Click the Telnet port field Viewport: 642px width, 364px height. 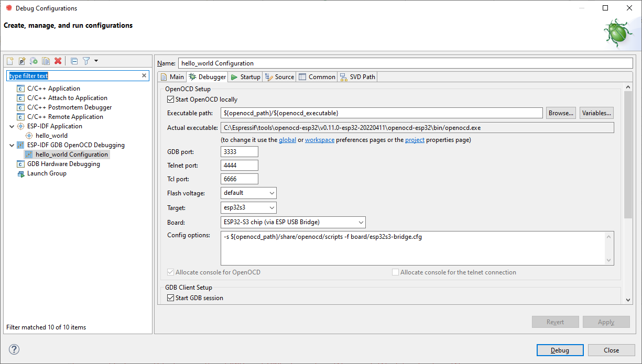click(240, 166)
